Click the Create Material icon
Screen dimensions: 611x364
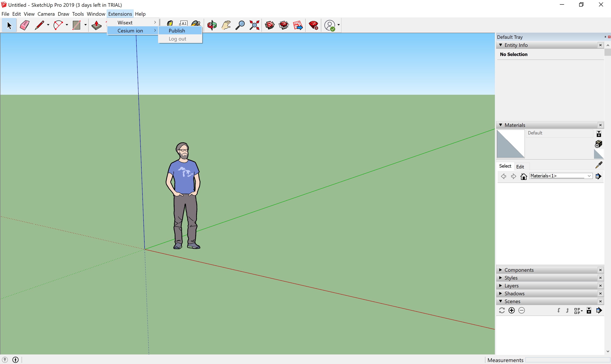point(598,144)
